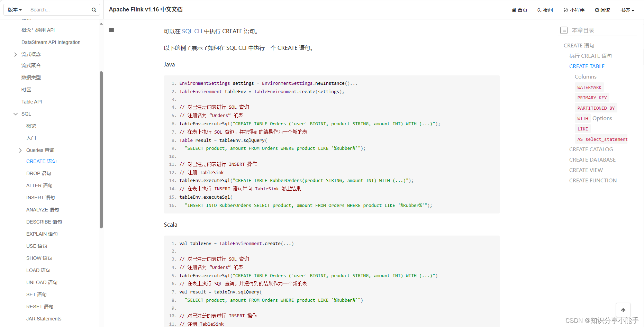Open Table API sidebar item
This screenshot has height=327, width=644.
[31, 102]
